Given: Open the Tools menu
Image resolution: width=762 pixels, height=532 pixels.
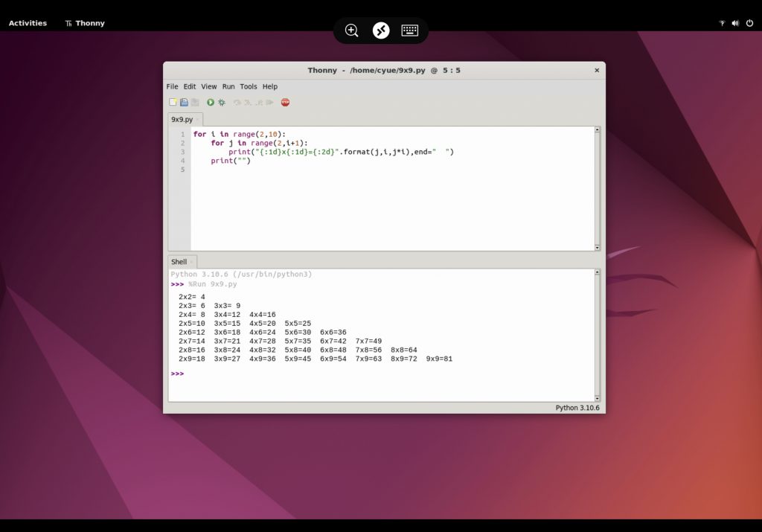Looking at the screenshot, I should click(x=249, y=86).
